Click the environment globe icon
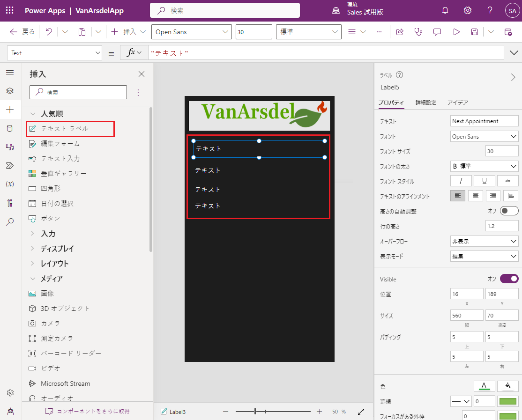This screenshot has height=420, width=522. tap(336, 11)
